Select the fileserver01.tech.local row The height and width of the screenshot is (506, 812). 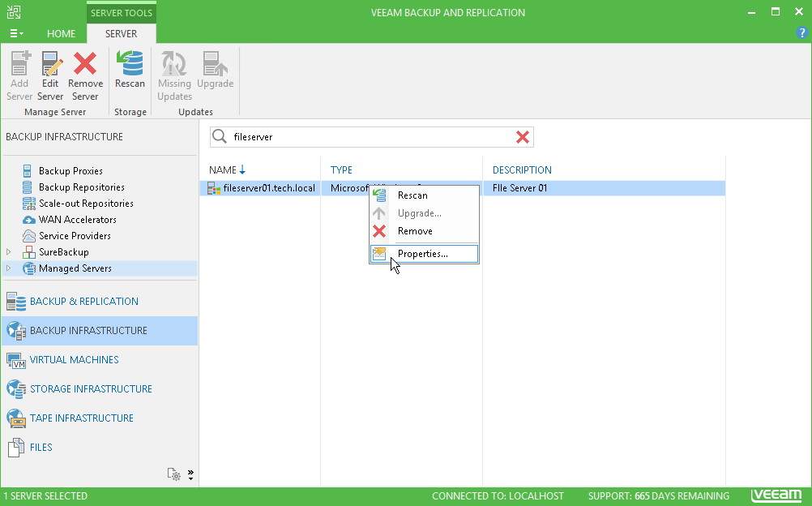coord(463,188)
